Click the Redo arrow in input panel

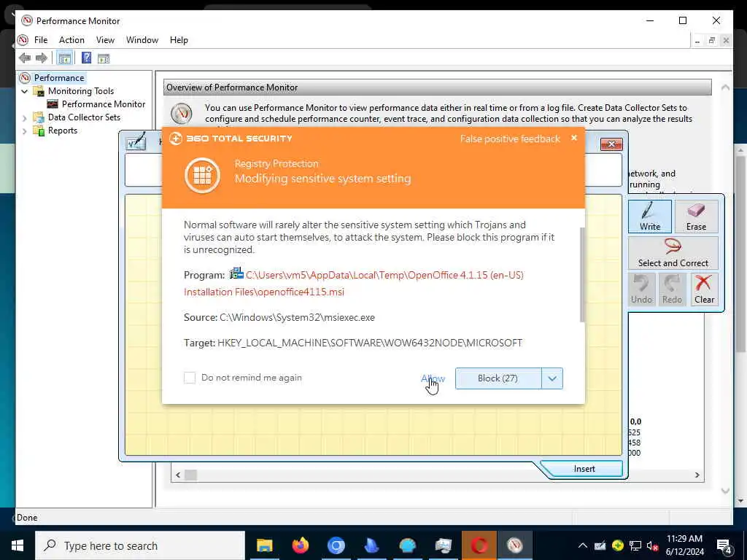pos(672,289)
